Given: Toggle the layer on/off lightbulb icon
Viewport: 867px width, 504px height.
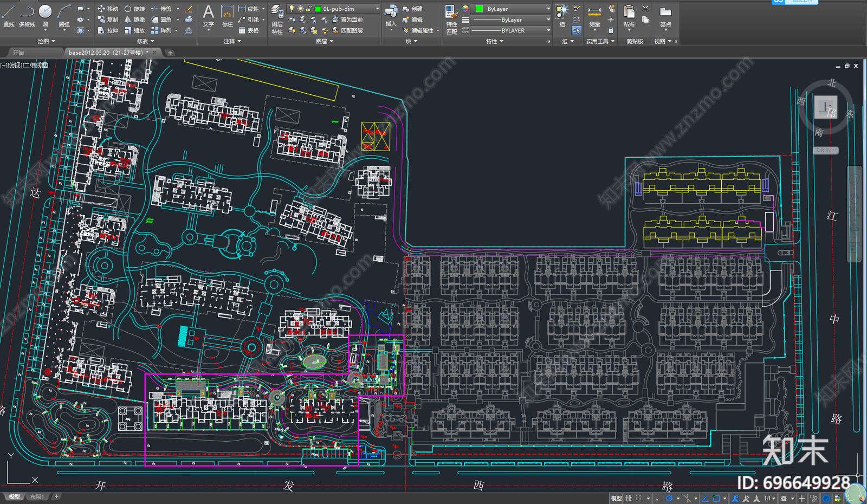Looking at the screenshot, I should pos(292,9).
